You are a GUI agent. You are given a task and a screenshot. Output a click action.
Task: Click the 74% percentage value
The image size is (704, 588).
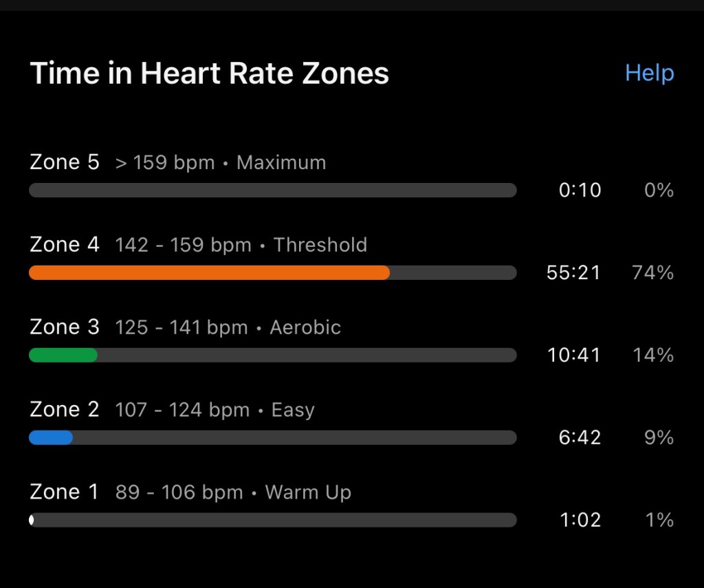coord(652,272)
